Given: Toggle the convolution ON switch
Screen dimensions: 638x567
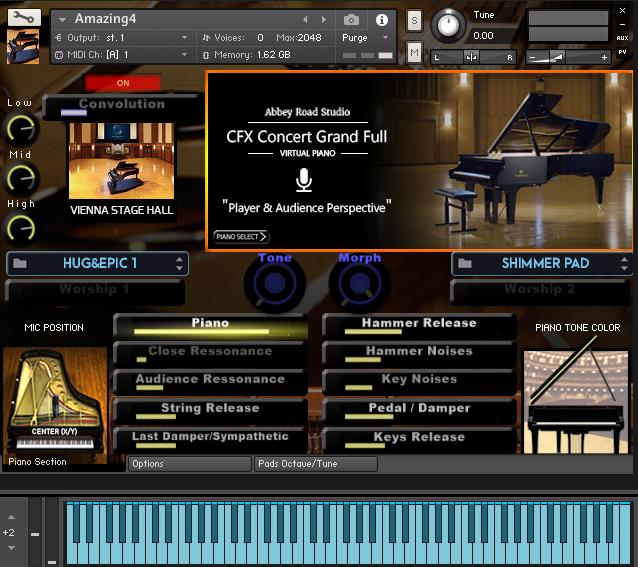Looking at the screenshot, I should tap(123, 84).
